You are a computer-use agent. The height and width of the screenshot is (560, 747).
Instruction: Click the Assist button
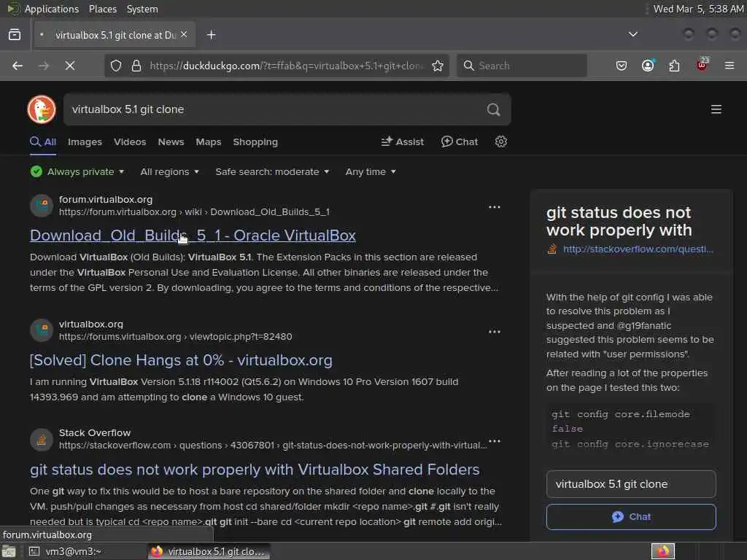(402, 141)
